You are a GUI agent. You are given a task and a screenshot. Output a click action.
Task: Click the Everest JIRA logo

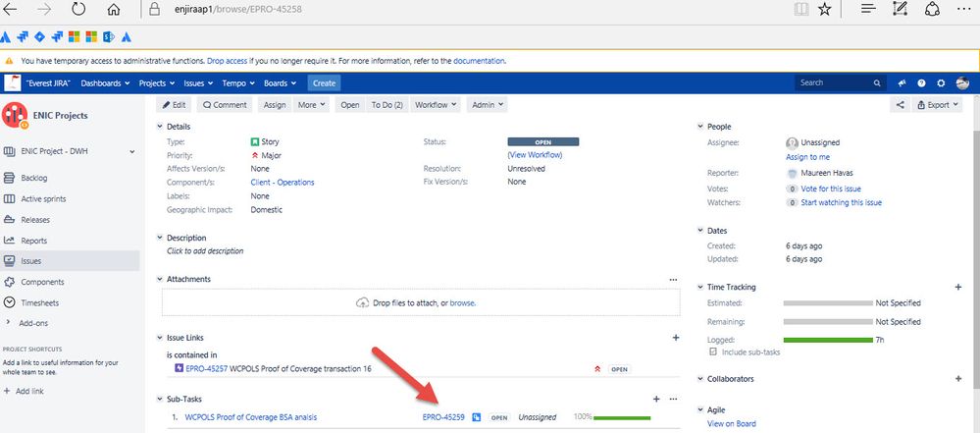[13, 82]
